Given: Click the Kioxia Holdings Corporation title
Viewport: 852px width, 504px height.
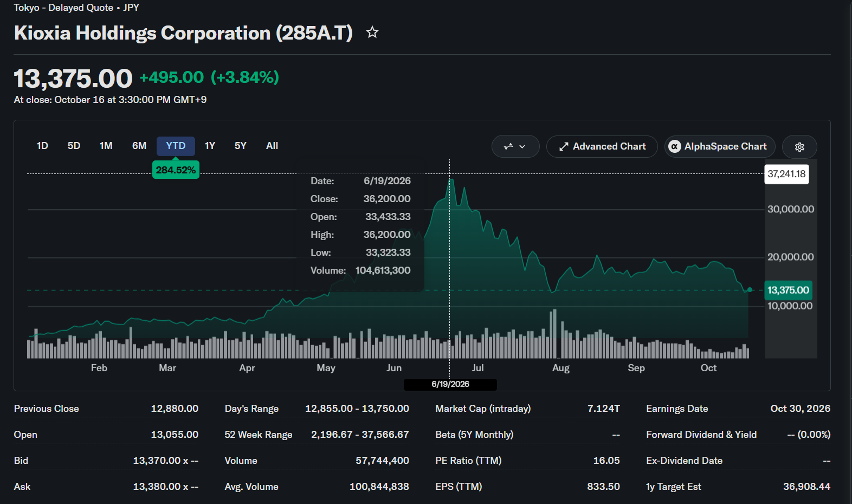Looking at the screenshot, I should pyautogui.click(x=183, y=33).
